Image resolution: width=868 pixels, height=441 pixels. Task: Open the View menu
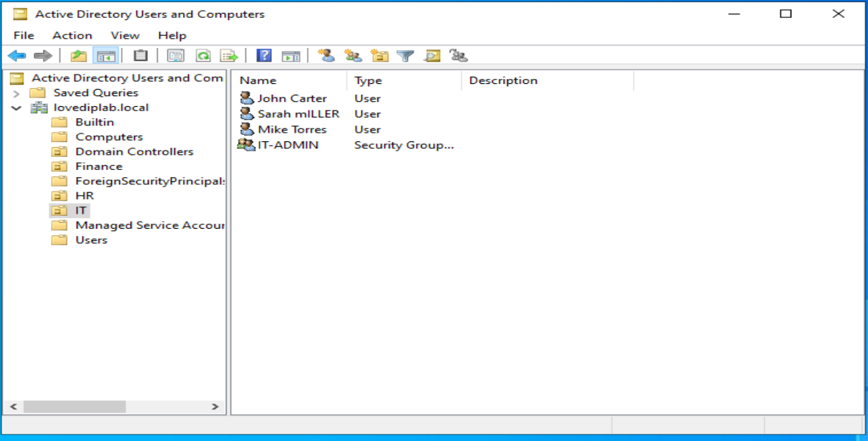point(125,35)
